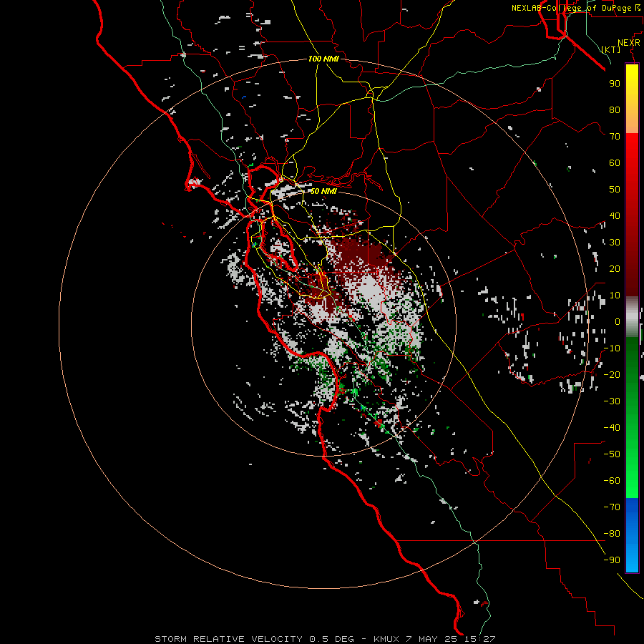Click the -40 value on velocity scale
The height and width of the screenshot is (644, 644).
[x=612, y=428]
